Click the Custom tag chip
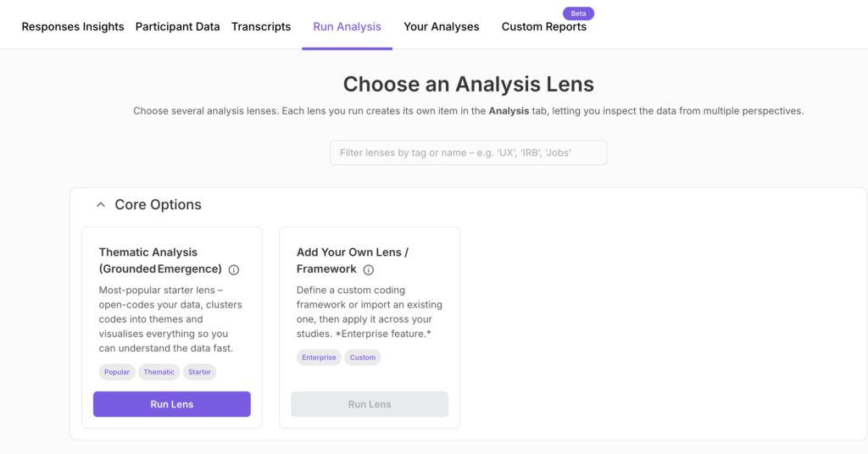868x454 pixels. pos(363,357)
